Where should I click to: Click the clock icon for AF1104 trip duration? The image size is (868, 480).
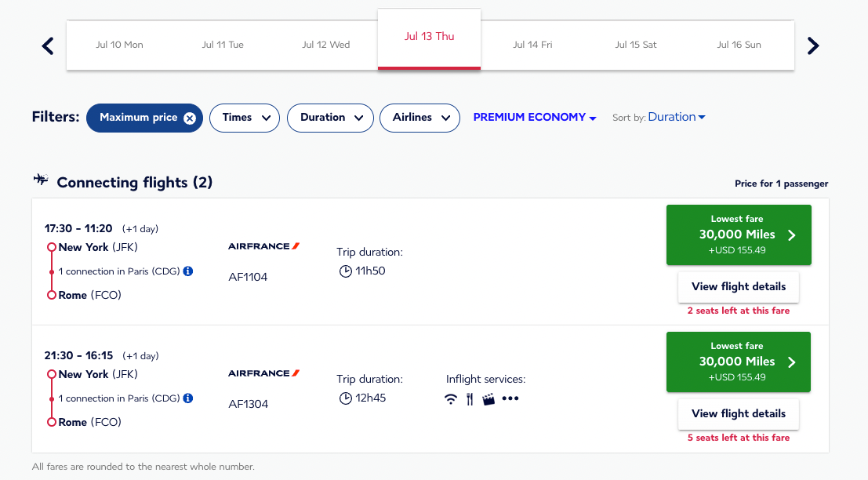[x=345, y=271]
